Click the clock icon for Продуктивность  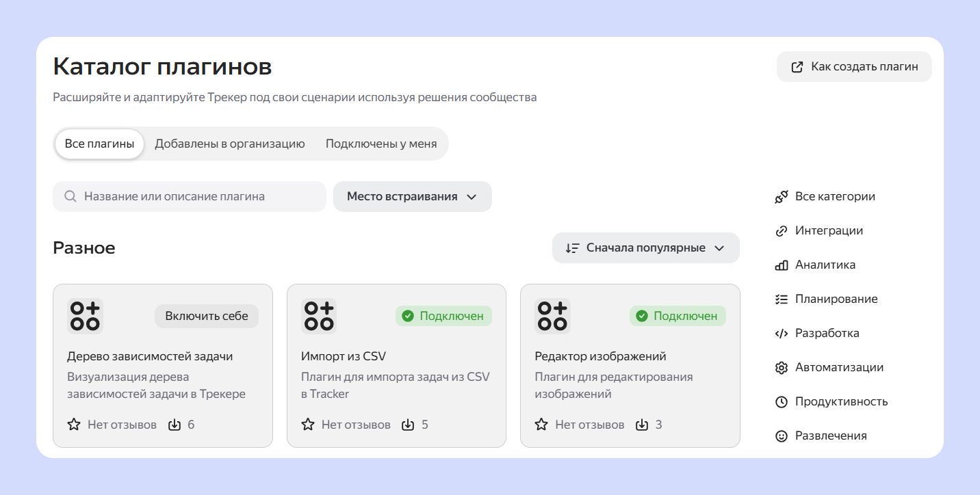[782, 402]
